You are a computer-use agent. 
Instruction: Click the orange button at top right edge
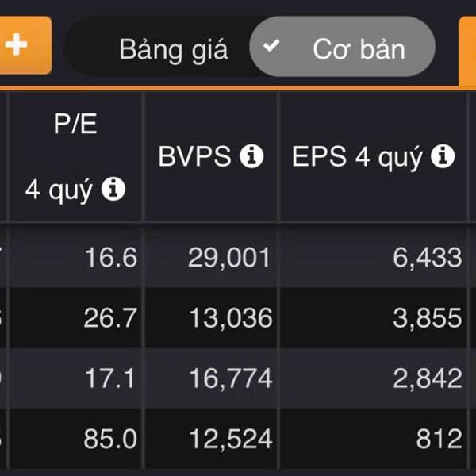click(x=467, y=52)
